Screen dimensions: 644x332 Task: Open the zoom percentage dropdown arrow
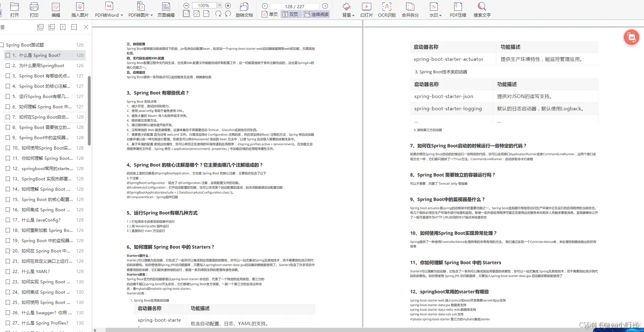point(219,5)
